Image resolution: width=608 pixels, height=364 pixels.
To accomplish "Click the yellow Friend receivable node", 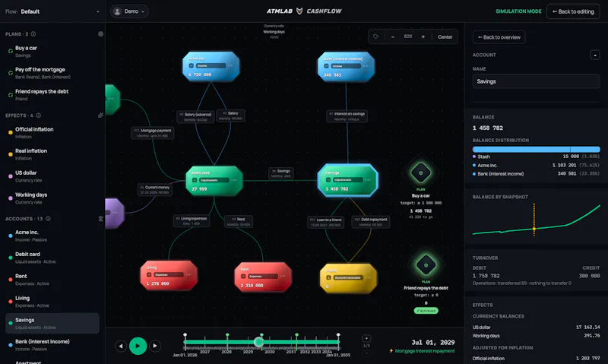I will point(348,278).
